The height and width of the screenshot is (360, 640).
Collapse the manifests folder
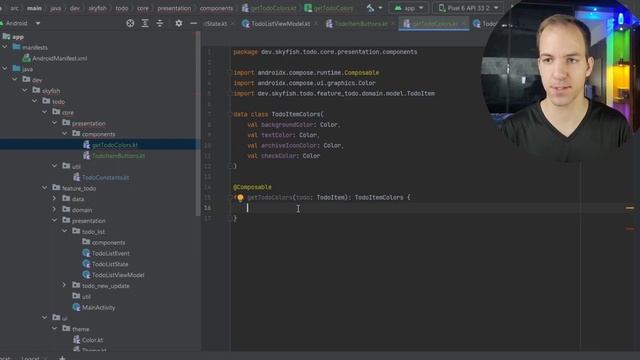(x=5, y=47)
